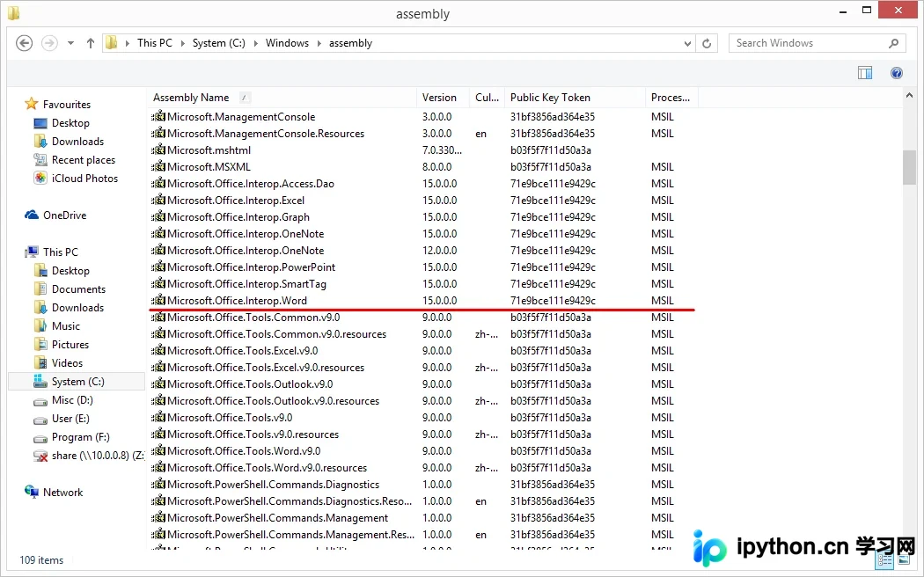The height and width of the screenshot is (577, 924).
Task: Click the Back navigation arrow
Action: coord(24,43)
